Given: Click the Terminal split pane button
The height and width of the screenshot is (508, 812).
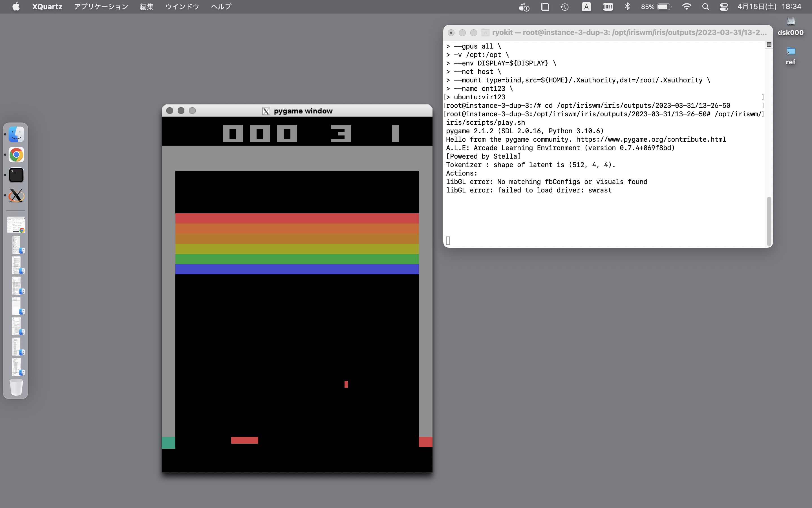Looking at the screenshot, I should tap(769, 45).
